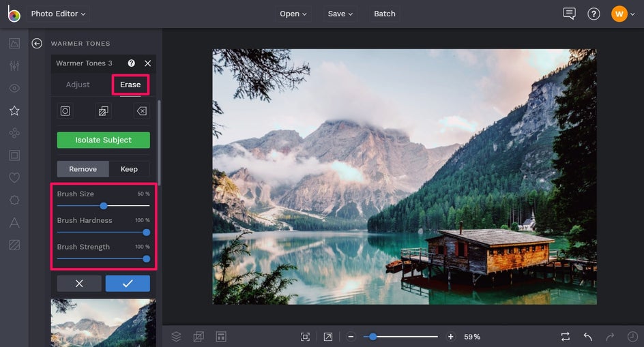644x347 pixels.
Task: Zoom out with minus button
Action: [351, 337]
